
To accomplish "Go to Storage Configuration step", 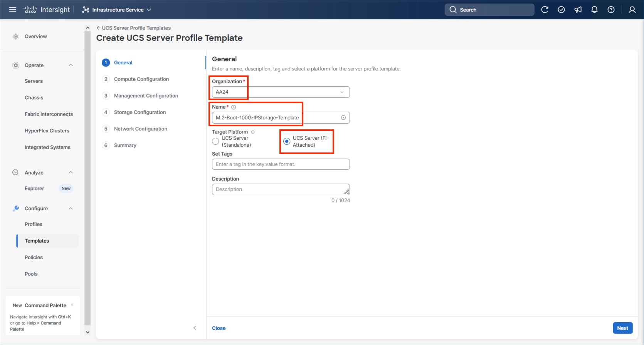I will pyautogui.click(x=140, y=112).
